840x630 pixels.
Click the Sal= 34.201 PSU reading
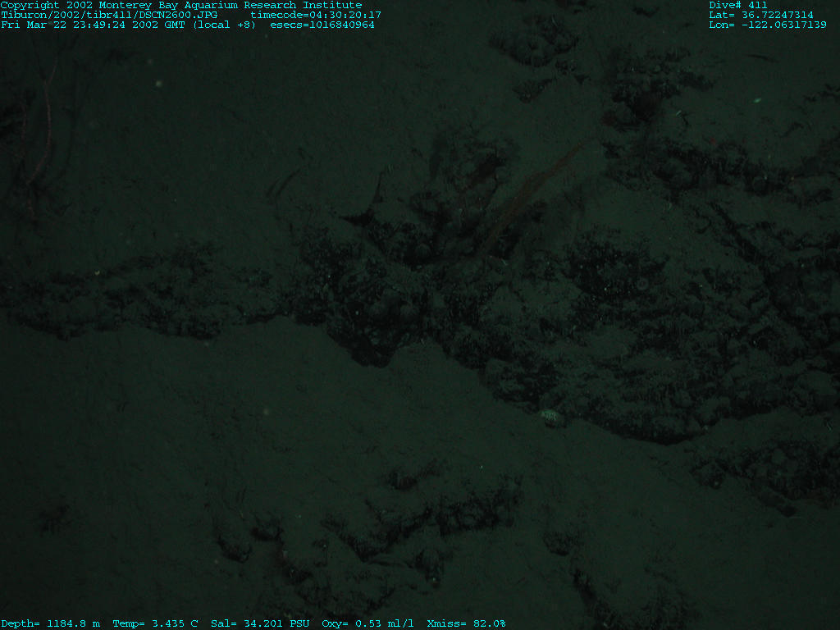tap(260, 623)
